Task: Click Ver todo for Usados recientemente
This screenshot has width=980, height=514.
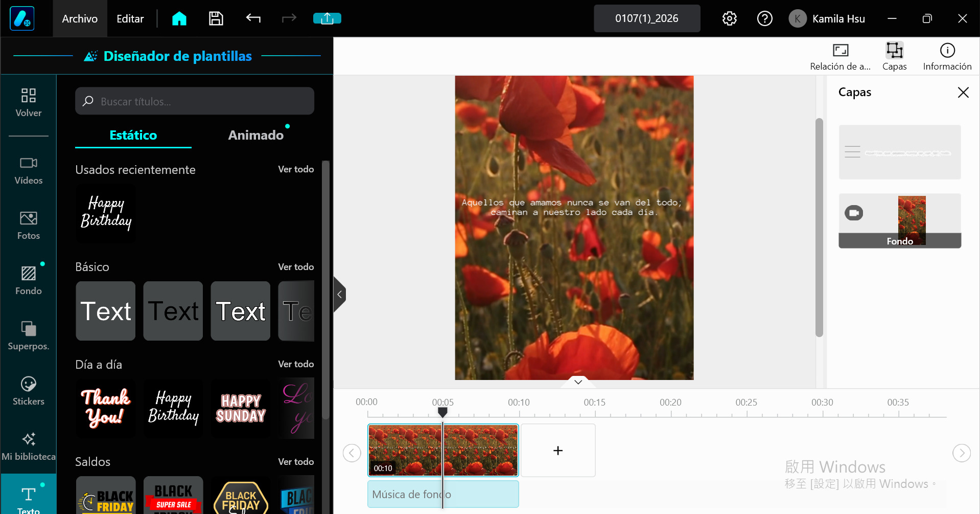Action: click(x=296, y=169)
